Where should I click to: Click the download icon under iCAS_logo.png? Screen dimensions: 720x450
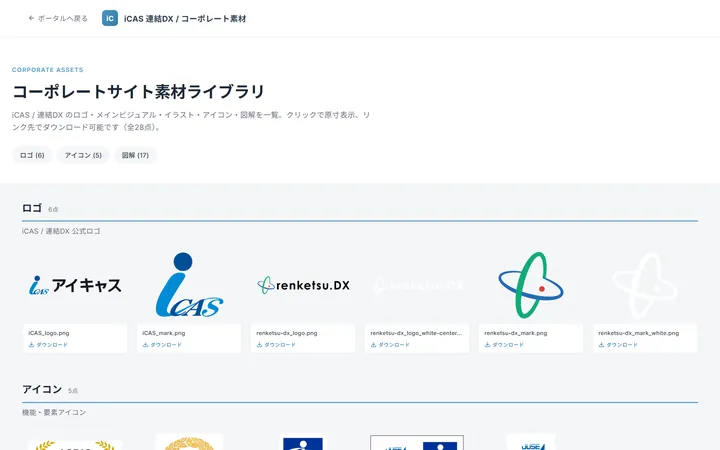pyautogui.click(x=32, y=345)
